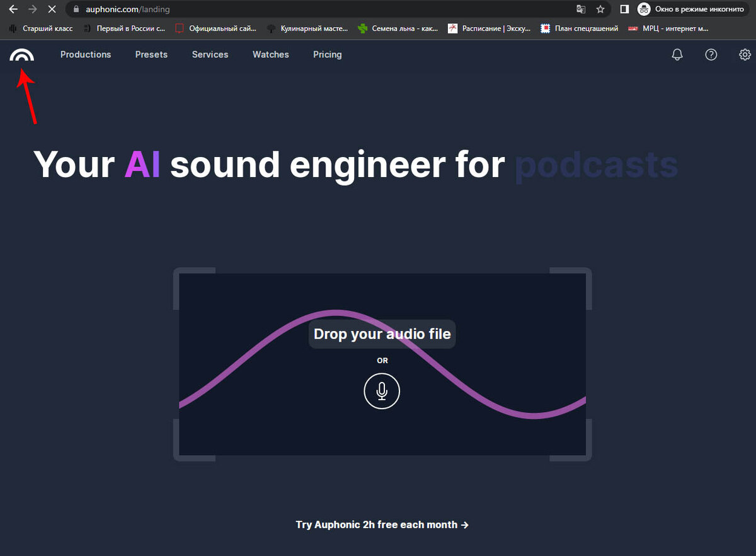The image size is (756, 556).
Task: Follow Try Auphonic 2h free link
Action: point(382,524)
